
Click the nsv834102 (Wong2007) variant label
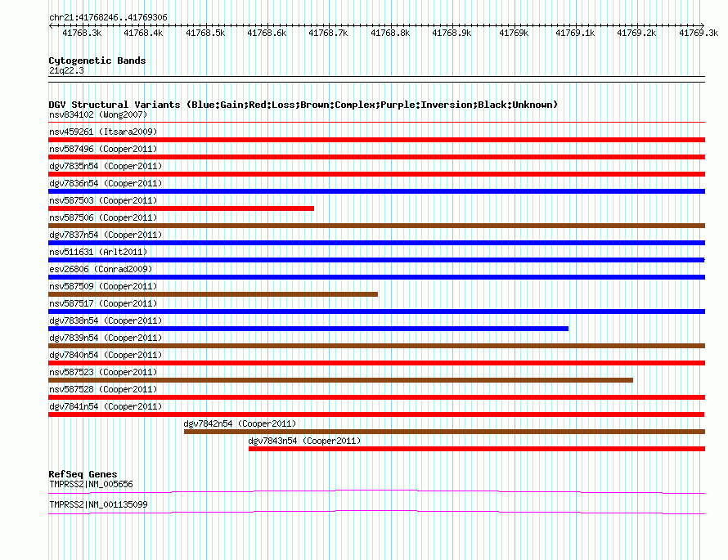[x=98, y=114]
